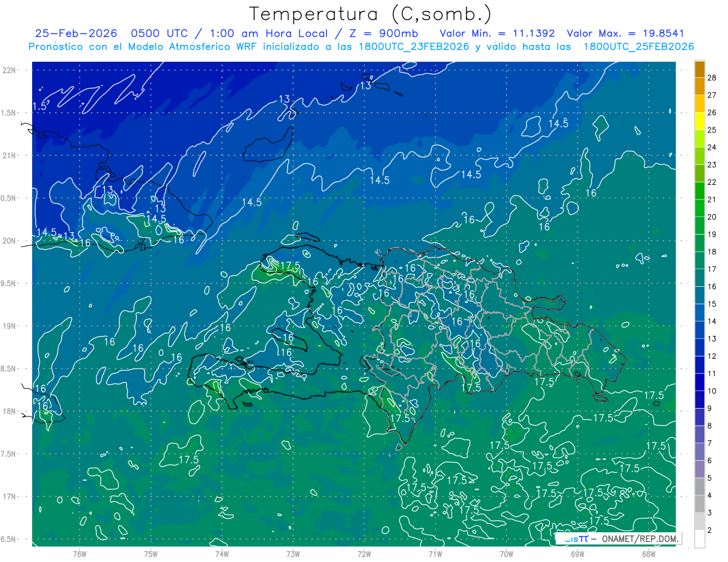
Task: Select the date text "25-Feb-2026"
Action: pos(75,33)
